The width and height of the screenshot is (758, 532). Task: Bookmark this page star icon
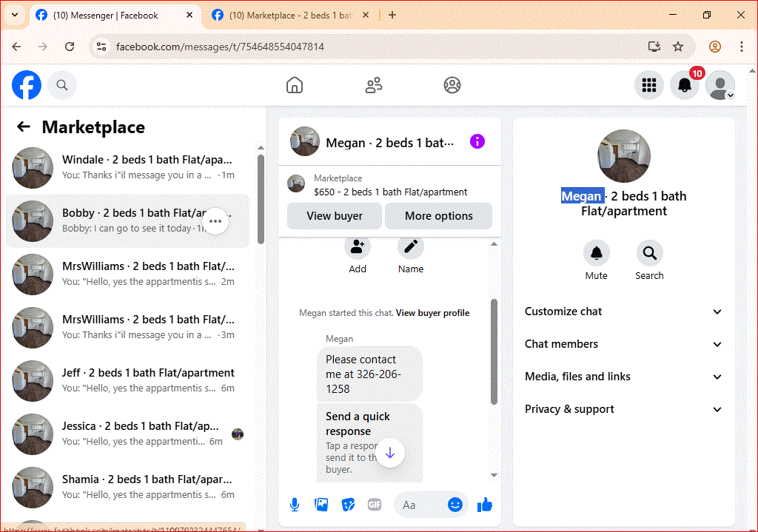pyautogui.click(x=678, y=47)
